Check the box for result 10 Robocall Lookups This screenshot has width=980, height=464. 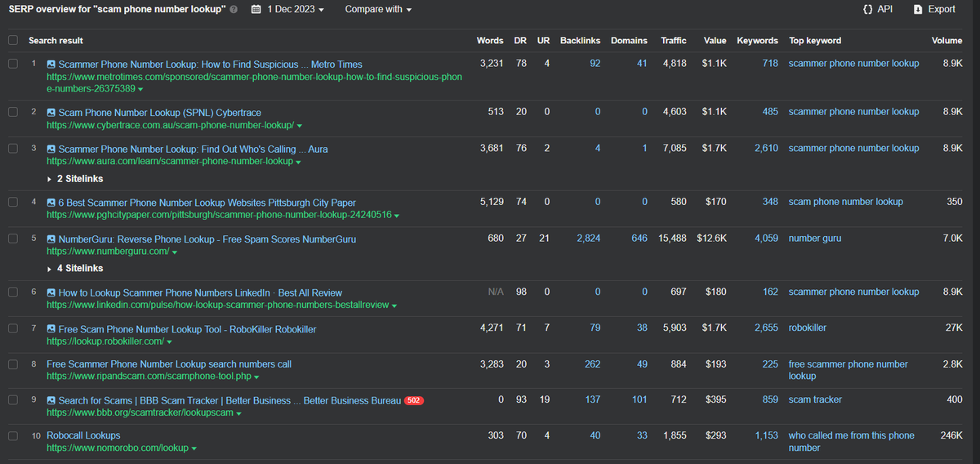tap(13, 435)
